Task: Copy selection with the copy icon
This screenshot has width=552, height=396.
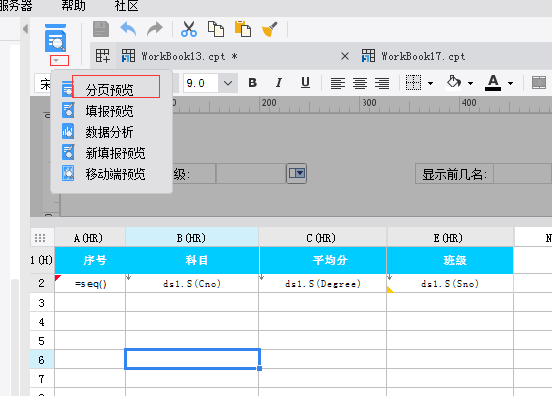Action: (216, 29)
